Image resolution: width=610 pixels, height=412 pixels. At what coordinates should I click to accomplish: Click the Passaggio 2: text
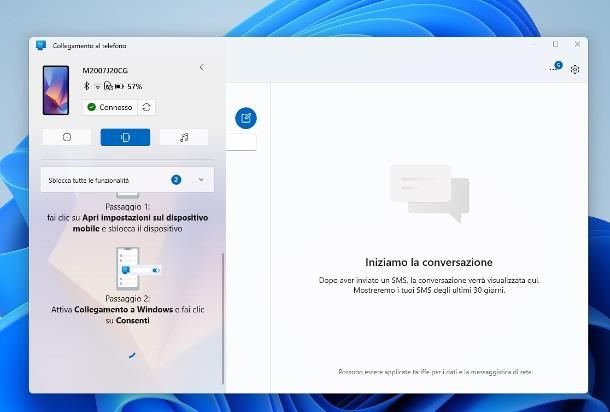[x=128, y=298]
